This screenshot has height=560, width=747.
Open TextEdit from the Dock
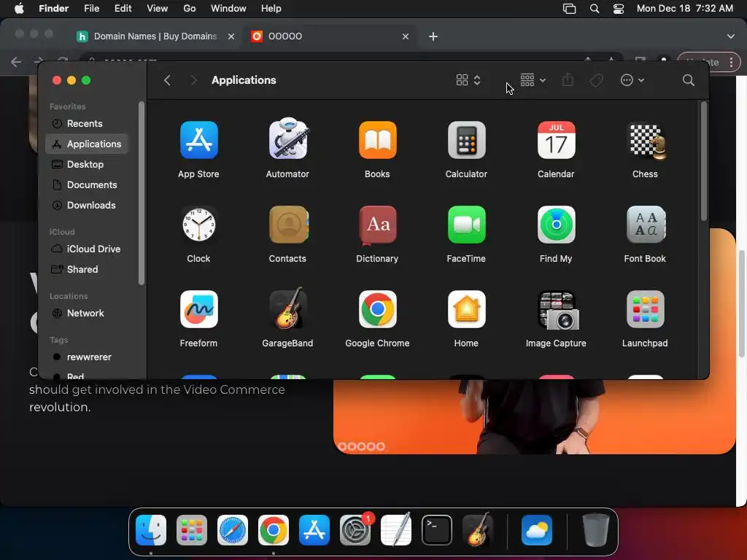[x=396, y=529]
